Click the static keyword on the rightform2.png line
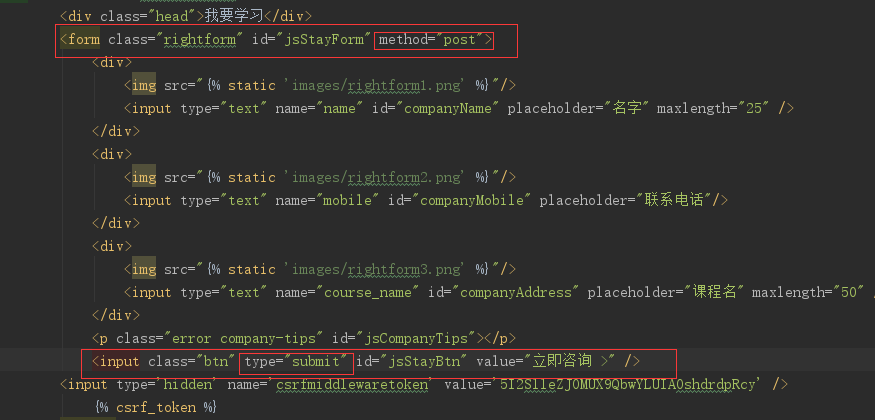Image resolution: width=875 pixels, height=420 pixels. point(252,177)
